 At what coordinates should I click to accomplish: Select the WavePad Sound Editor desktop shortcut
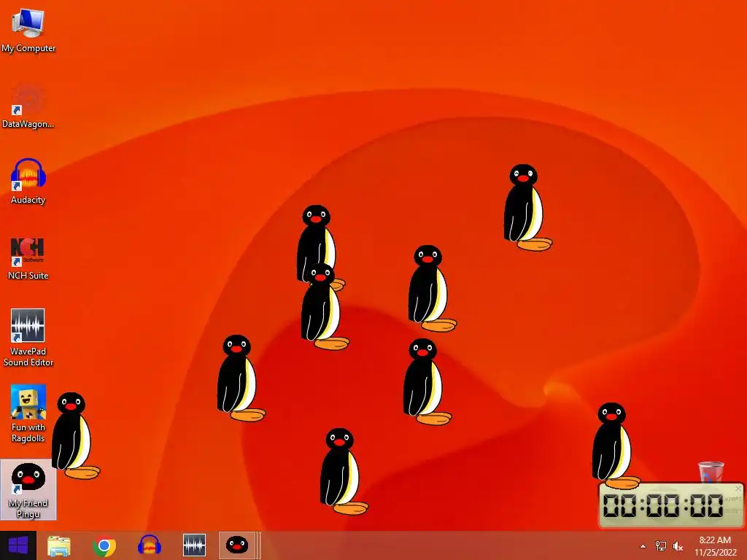[28, 338]
